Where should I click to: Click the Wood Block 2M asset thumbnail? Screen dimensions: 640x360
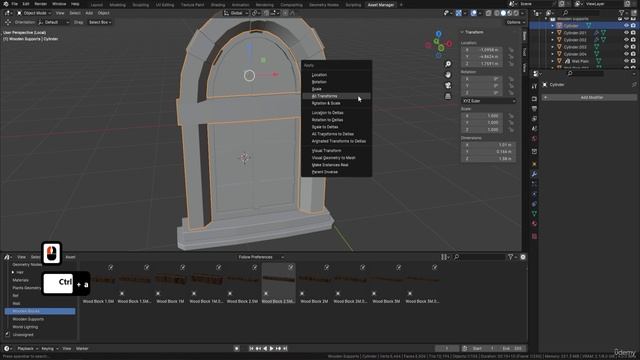tap(314, 284)
